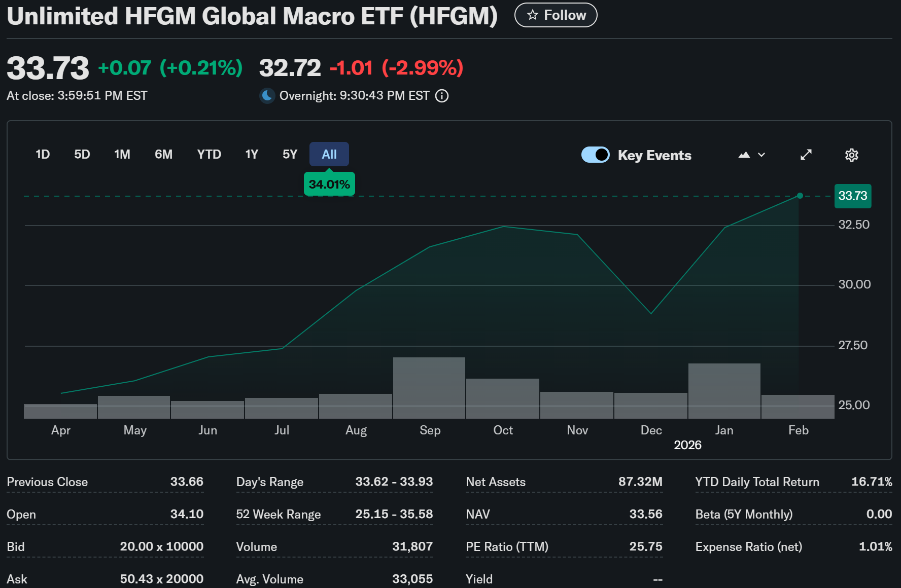This screenshot has height=588, width=901.
Task: Select the 1D time range
Action: coord(43,154)
